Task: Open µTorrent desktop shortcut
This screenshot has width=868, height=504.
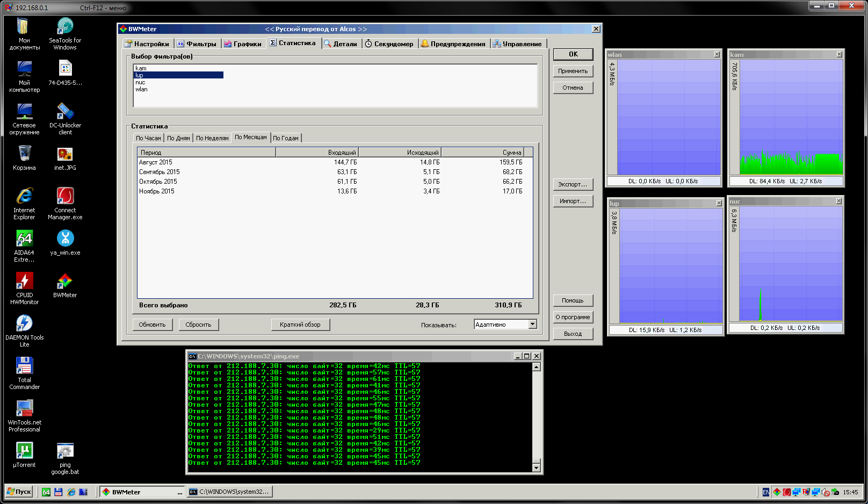Action: tap(24, 455)
